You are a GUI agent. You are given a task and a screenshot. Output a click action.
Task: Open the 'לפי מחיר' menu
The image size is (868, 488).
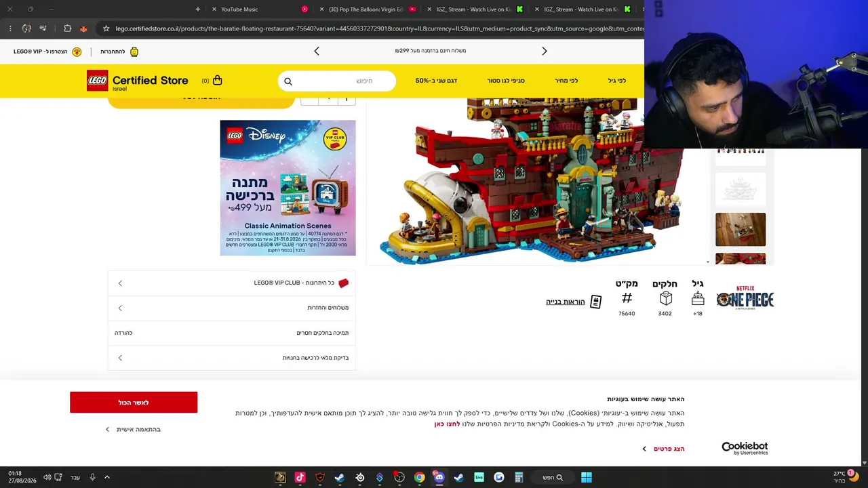tap(566, 81)
